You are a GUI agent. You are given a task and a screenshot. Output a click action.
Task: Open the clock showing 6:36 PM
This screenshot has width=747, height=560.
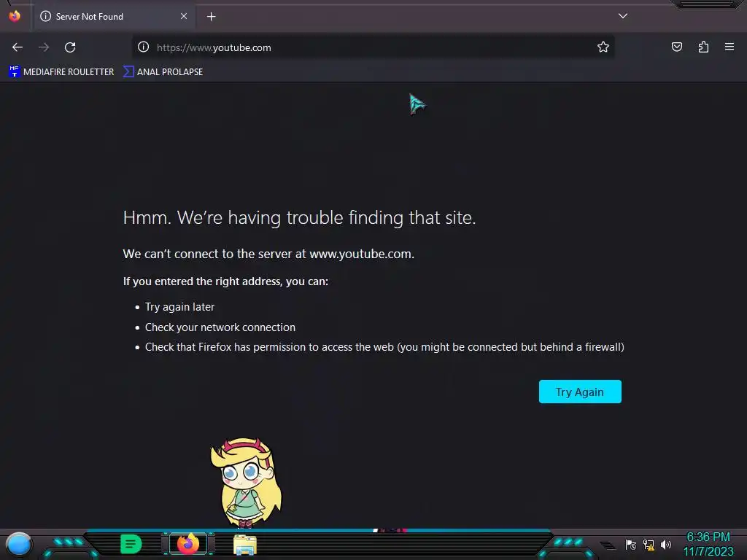[708, 537]
